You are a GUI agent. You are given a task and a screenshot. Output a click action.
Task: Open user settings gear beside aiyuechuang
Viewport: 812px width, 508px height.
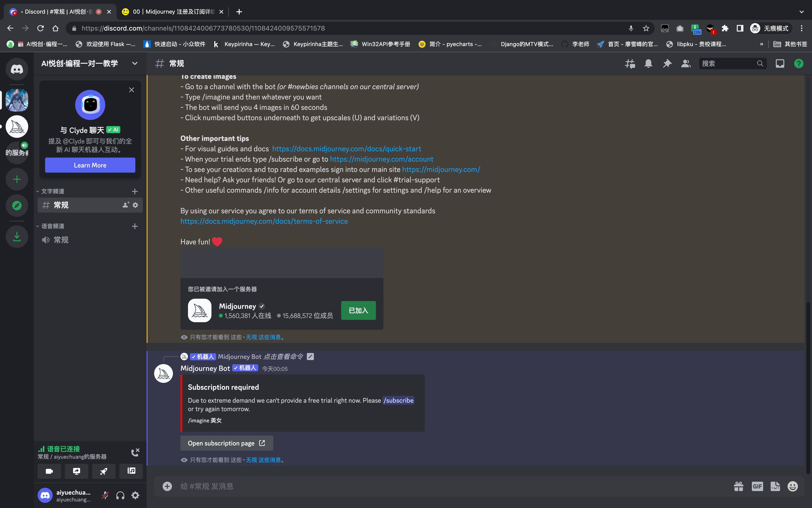coord(135,495)
